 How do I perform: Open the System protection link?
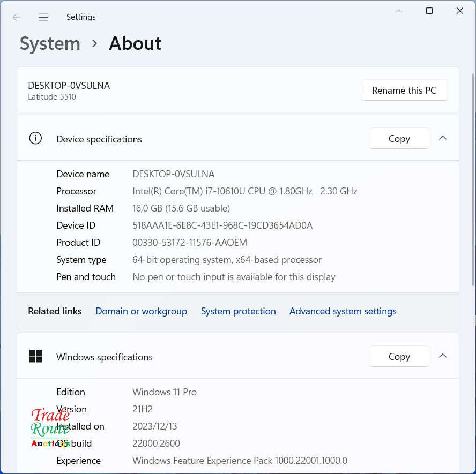(238, 311)
